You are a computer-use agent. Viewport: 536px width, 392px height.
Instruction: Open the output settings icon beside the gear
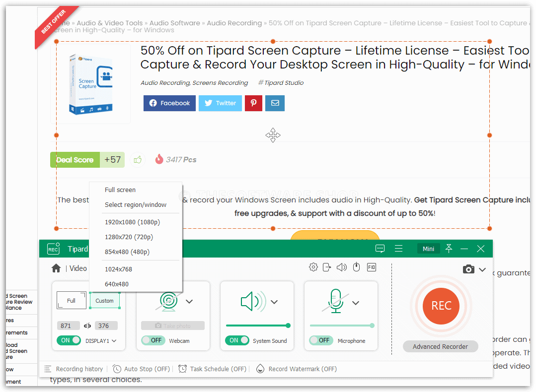(327, 267)
